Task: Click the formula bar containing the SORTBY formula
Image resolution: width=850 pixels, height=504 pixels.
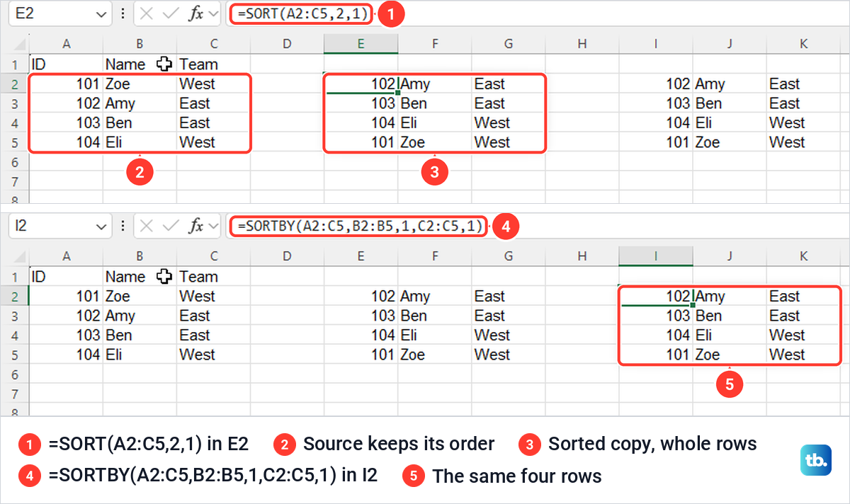Action: 538,226
